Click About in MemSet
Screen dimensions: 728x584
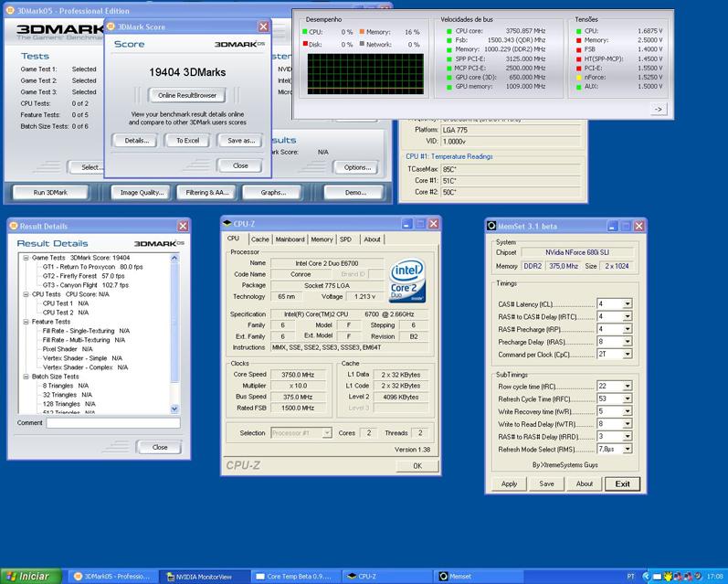click(584, 483)
